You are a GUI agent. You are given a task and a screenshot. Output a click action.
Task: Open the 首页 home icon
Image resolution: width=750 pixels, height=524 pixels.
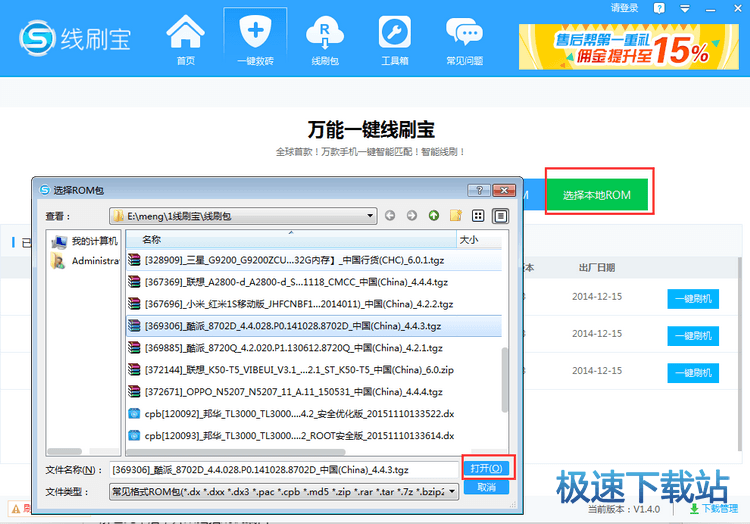coord(186,40)
